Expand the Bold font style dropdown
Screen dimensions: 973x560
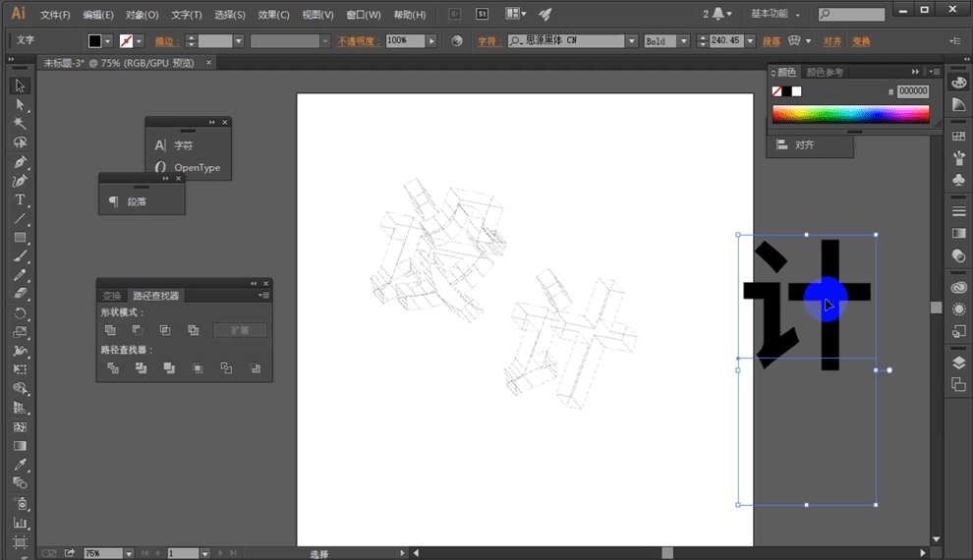click(x=685, y=41)
